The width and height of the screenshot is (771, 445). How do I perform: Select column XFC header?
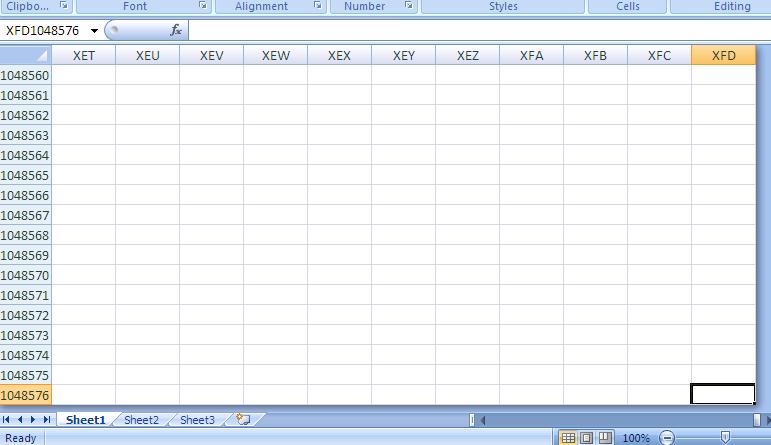(659, 56)
